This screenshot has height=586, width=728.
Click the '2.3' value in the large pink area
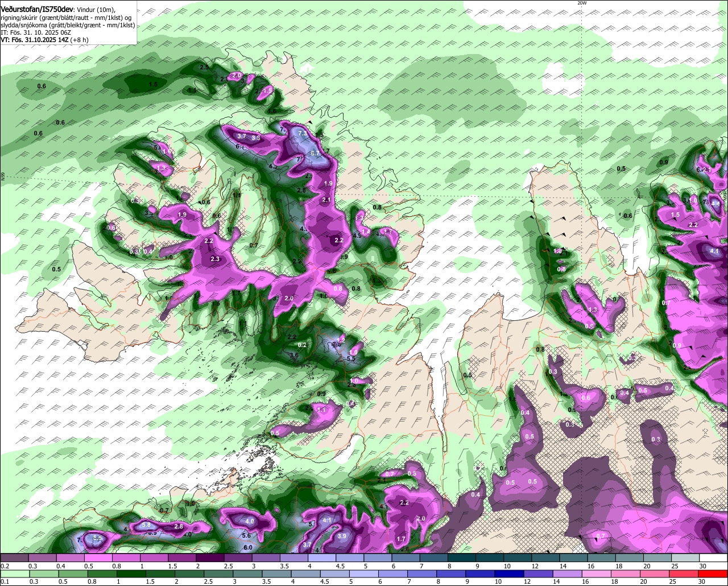[x=215, y=259]
